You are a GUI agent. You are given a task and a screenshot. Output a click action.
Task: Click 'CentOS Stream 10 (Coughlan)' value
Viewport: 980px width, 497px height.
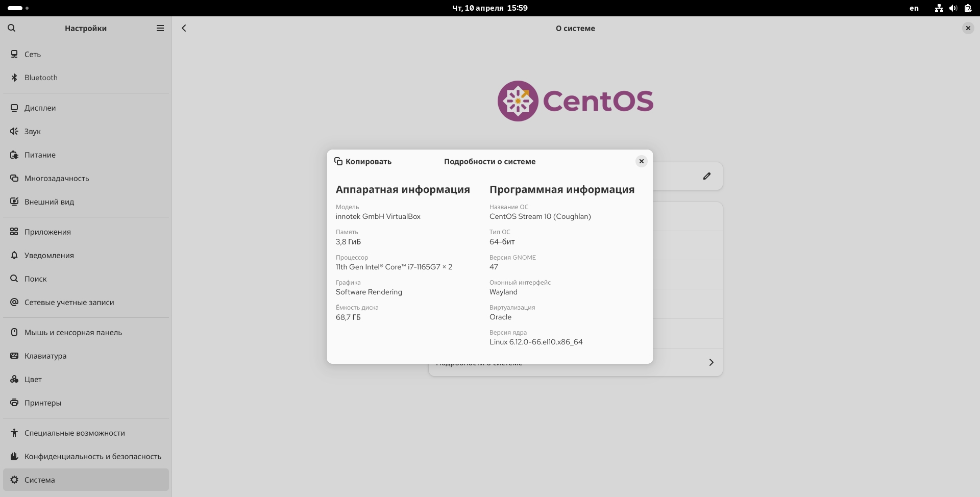click(540, 216)
